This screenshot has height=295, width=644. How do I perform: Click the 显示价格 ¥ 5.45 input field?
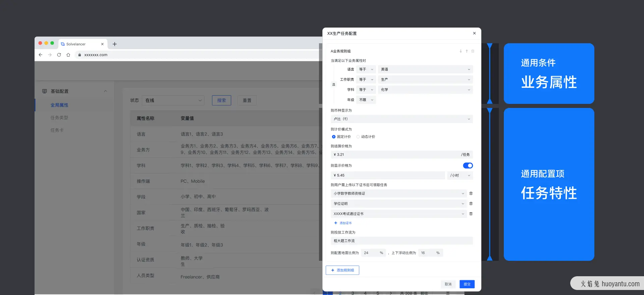pyautogui.click(x=388, y=175)
